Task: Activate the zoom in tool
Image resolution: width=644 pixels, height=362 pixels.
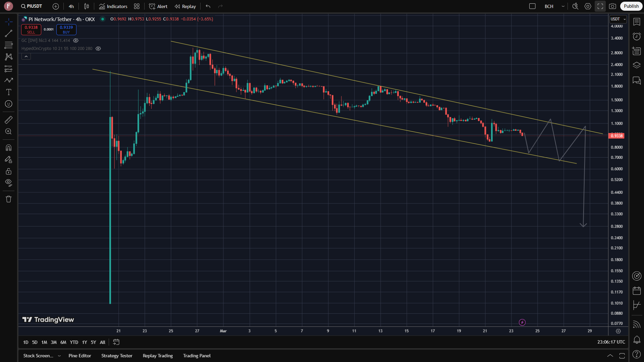Action: coord(9,131)
